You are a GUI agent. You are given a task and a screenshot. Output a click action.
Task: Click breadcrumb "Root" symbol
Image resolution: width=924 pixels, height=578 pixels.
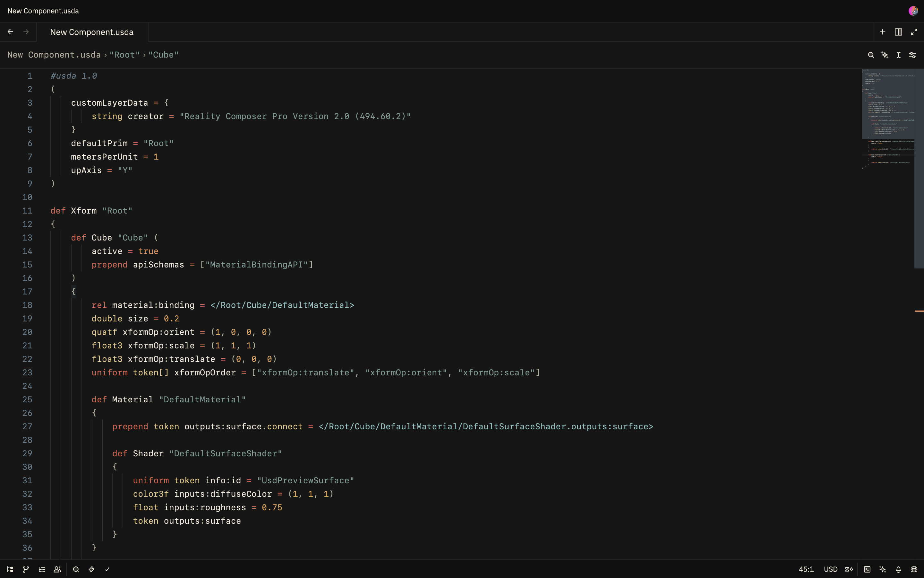pyautogui.click(x=124, y=55)
